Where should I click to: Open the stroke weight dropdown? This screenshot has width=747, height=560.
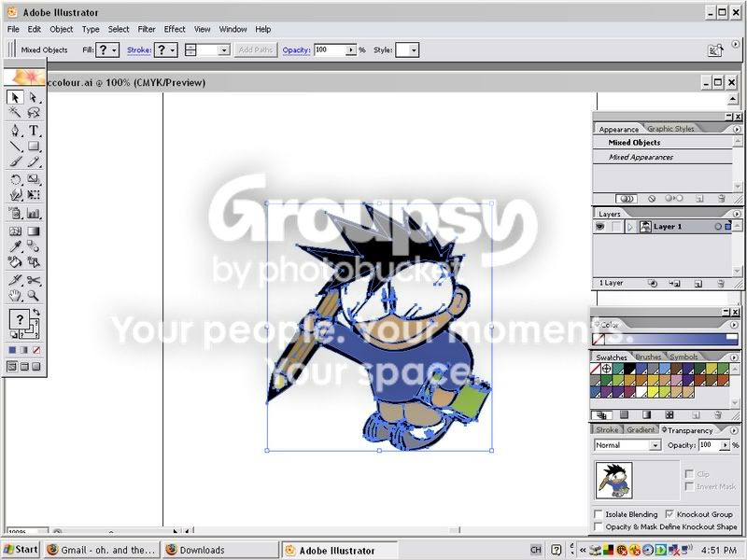point(224,50)
